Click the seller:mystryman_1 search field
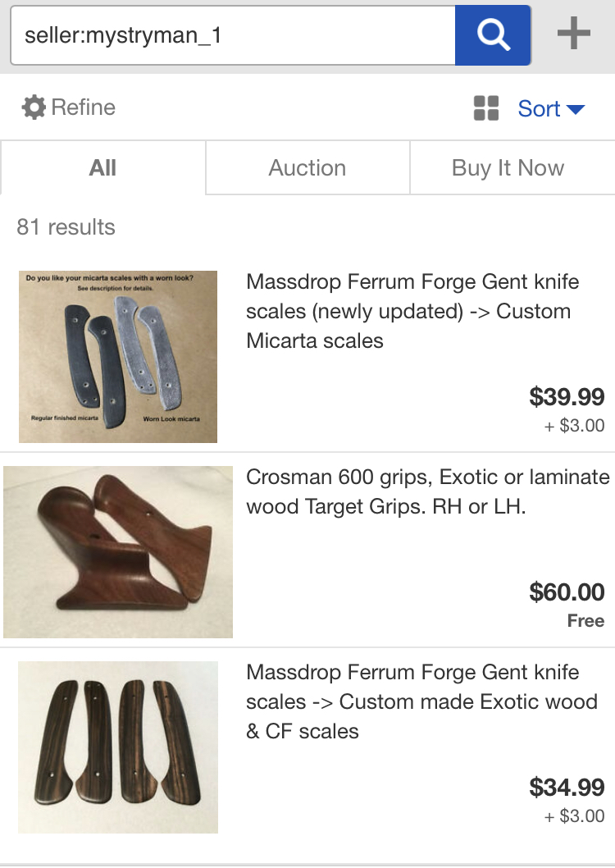 (233, 35)
